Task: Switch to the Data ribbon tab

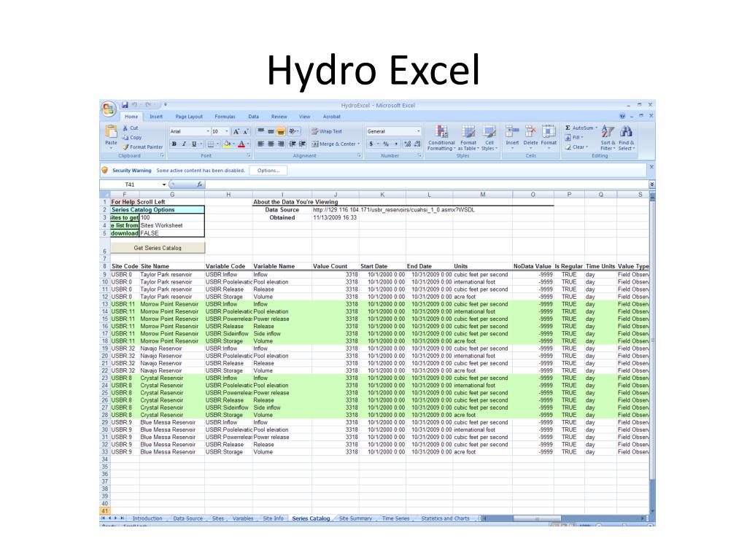Action: [253, 117]
